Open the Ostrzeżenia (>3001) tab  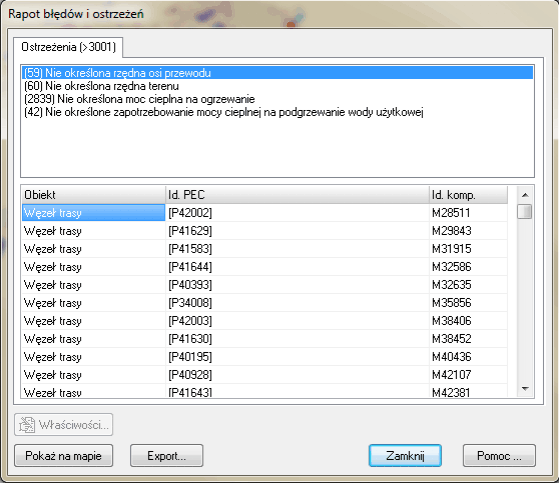68,47
